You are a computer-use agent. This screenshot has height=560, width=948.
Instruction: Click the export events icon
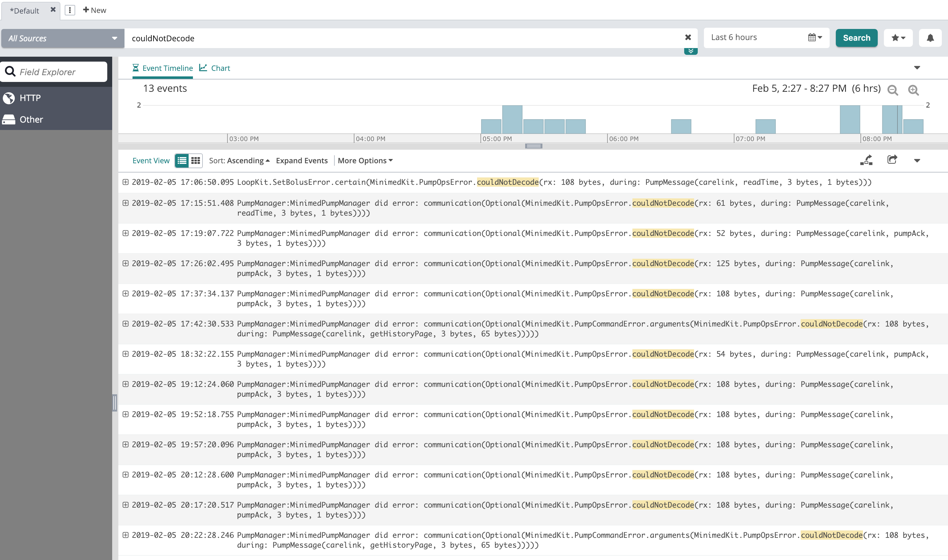[x=892, y=160]
